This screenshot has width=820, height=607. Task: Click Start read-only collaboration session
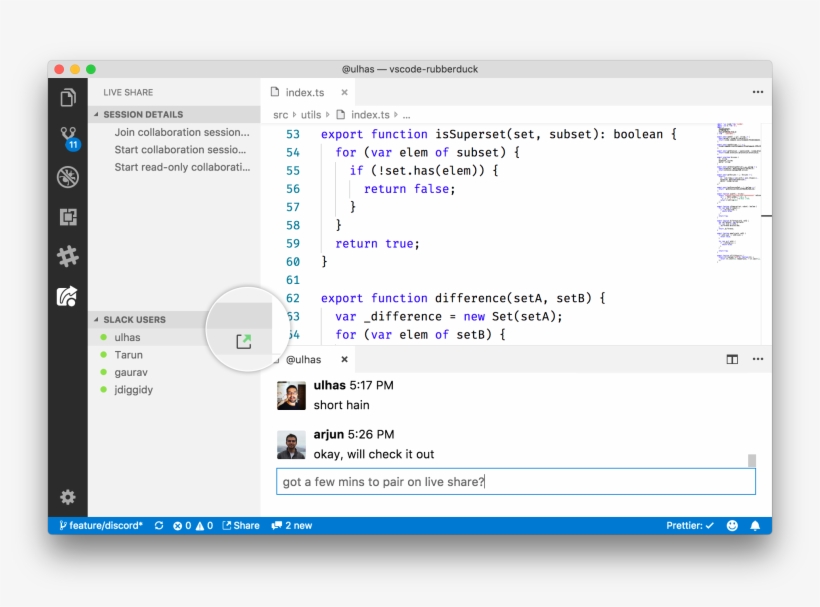pos(182,167)
